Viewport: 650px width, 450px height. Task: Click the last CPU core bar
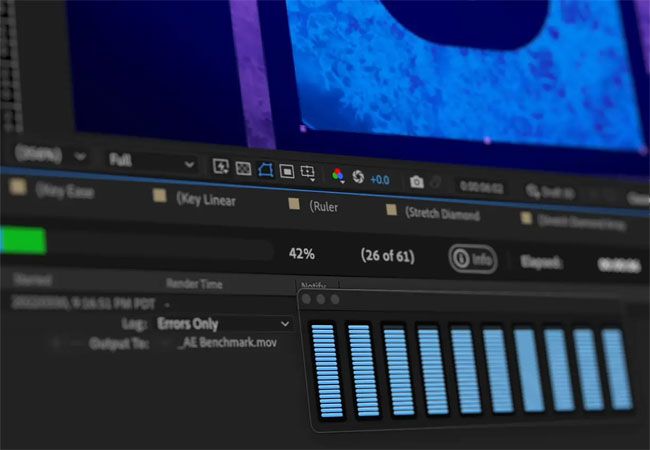(x=617, y=369)
